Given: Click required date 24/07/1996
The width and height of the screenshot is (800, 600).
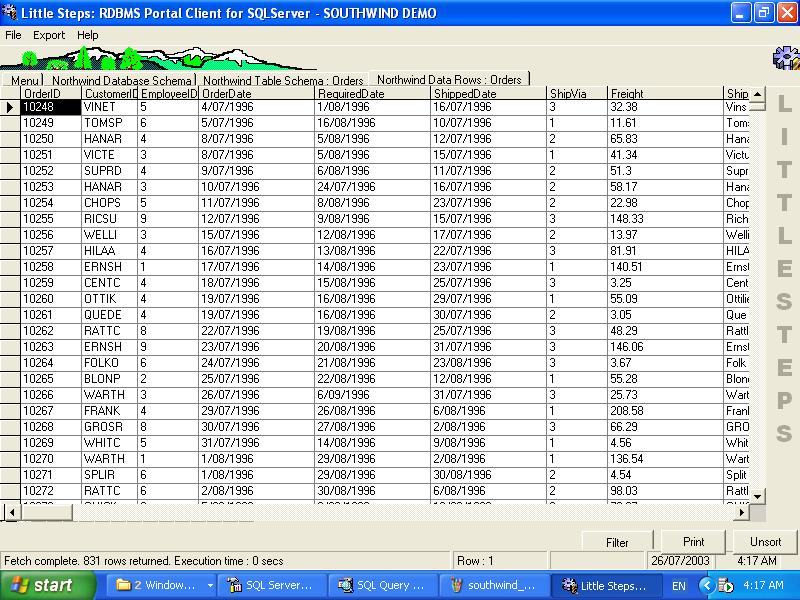Looking at the screenshot, I should (372, 187).
